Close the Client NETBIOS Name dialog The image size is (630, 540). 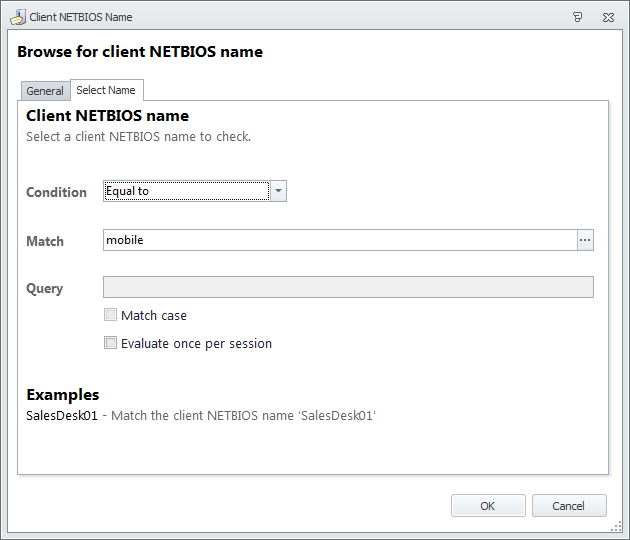click(x=608, y=17)
